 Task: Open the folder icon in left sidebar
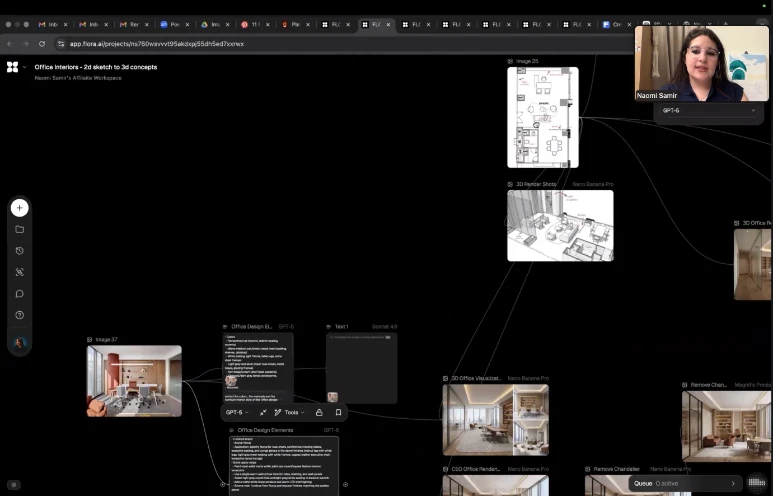tap(19, 229)
